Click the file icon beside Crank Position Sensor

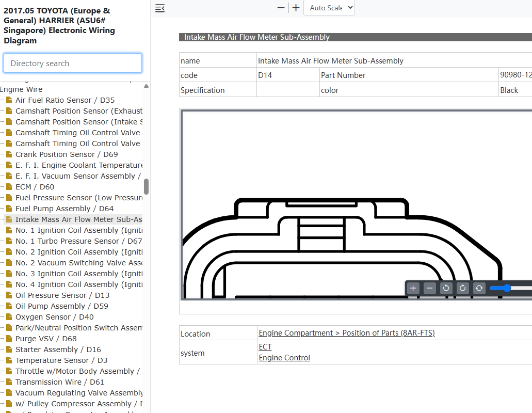point(9,154)
